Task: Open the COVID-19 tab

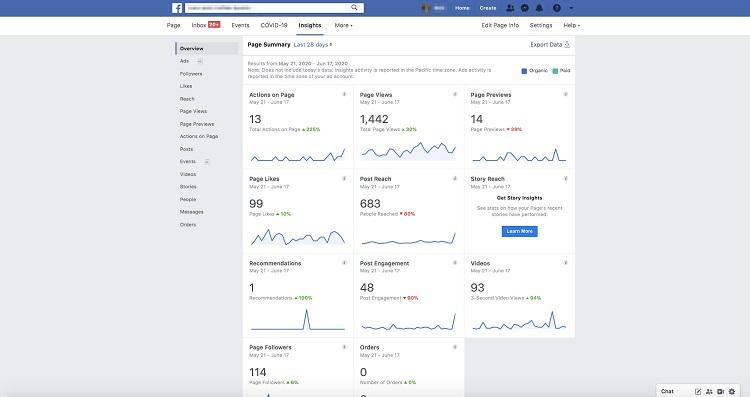Action: [274, 25]
